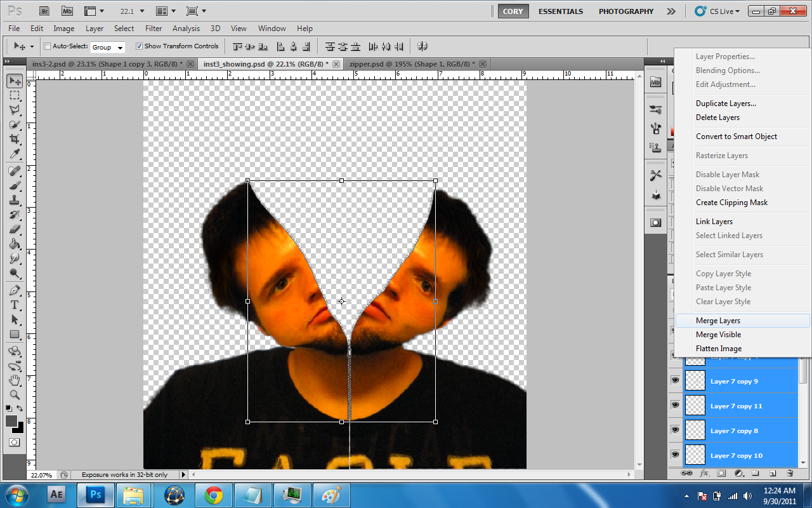This screenshot has height=508, width=812.
Task: Swap foreground and background colors
Action: pos(21,408)
